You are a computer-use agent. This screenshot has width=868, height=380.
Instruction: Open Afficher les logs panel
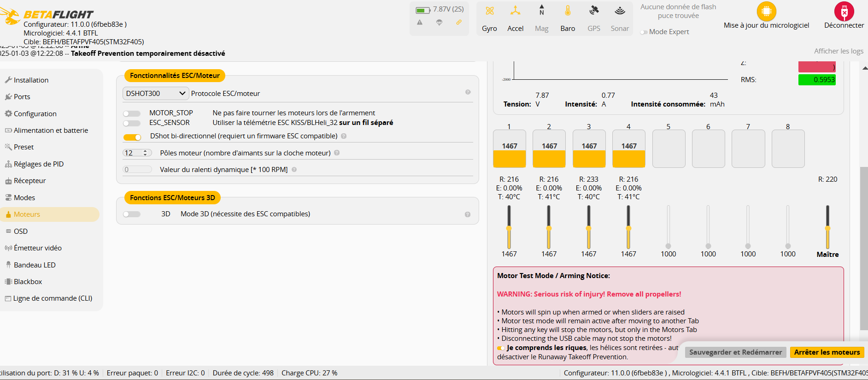[x=838, y=51]
